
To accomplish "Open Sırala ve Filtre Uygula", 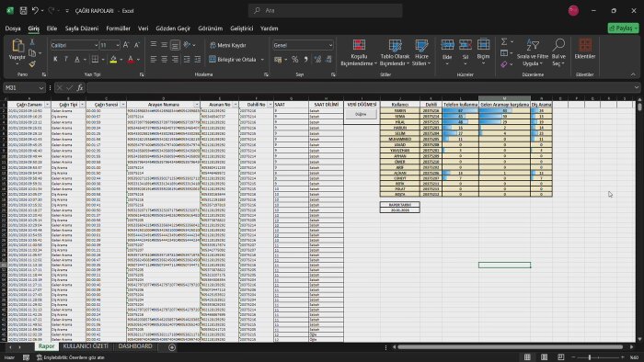I will 533,52.
